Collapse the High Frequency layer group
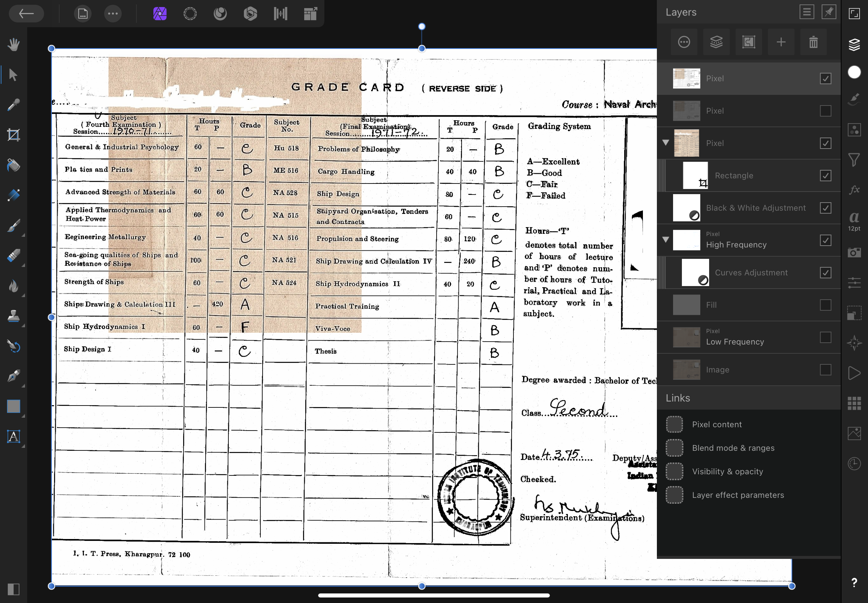This screenshot has width=868, height=603. pos(666,239)
